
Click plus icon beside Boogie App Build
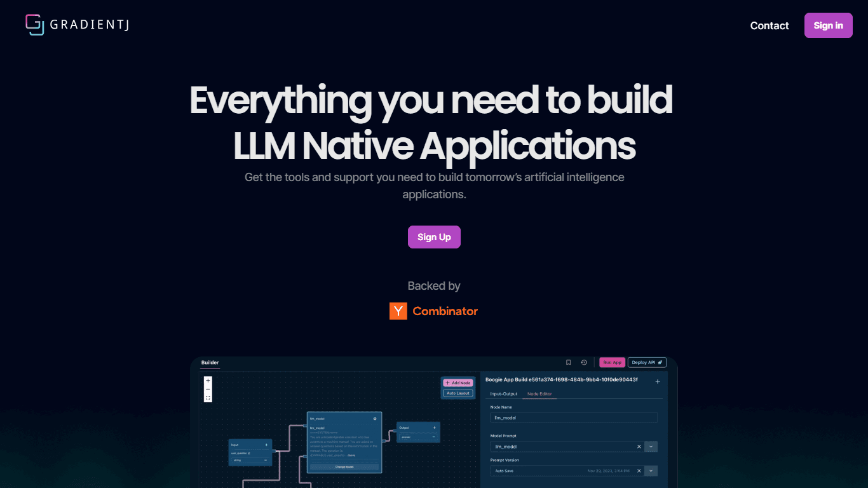(658, 382)
